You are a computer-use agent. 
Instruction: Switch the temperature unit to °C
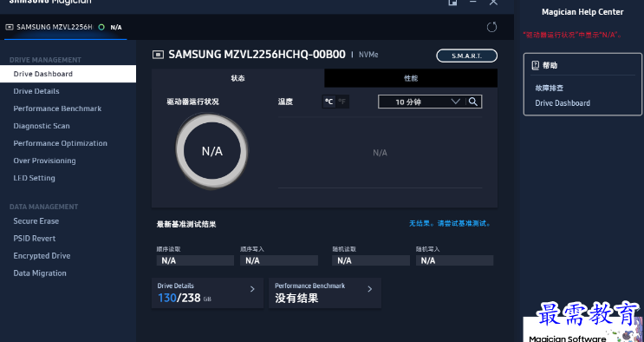click(x=329, y=102)
